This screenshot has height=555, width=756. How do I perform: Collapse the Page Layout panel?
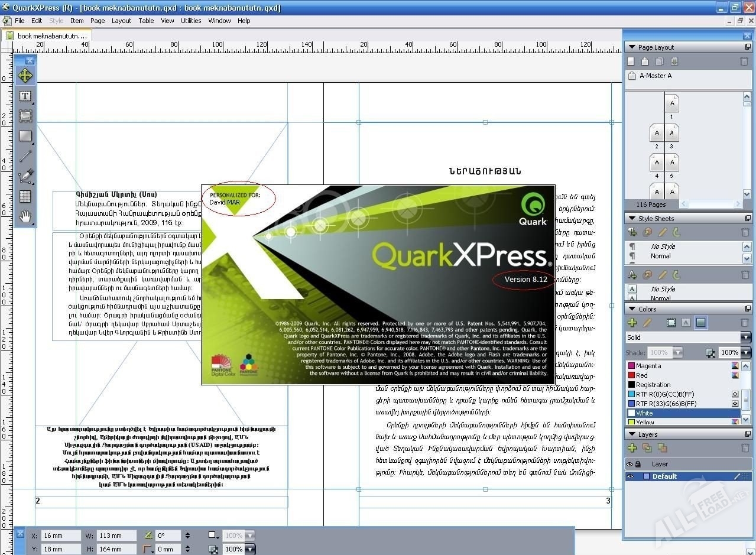pyautogui.click(x=631, y=47)
